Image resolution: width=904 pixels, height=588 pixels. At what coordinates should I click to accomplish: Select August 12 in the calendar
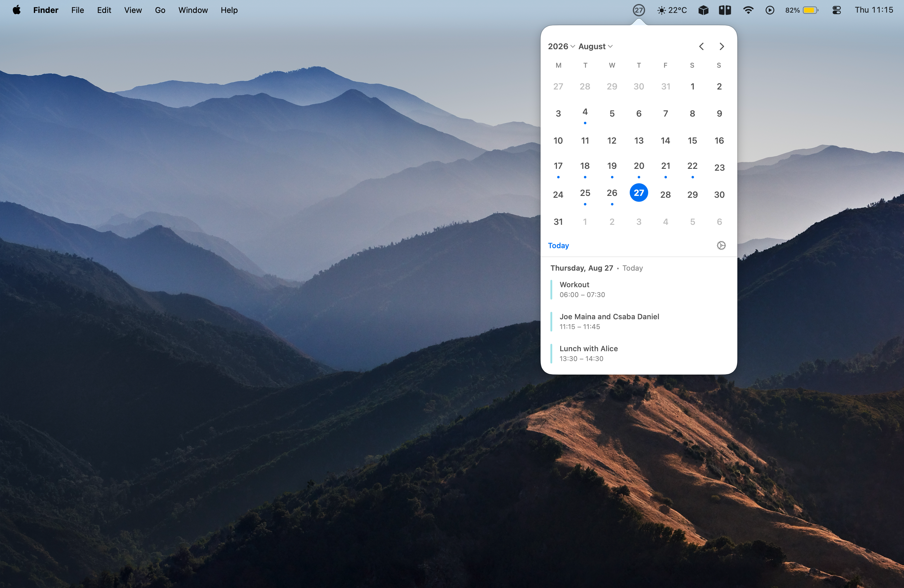pyautogui.click(x=612, y=141)
